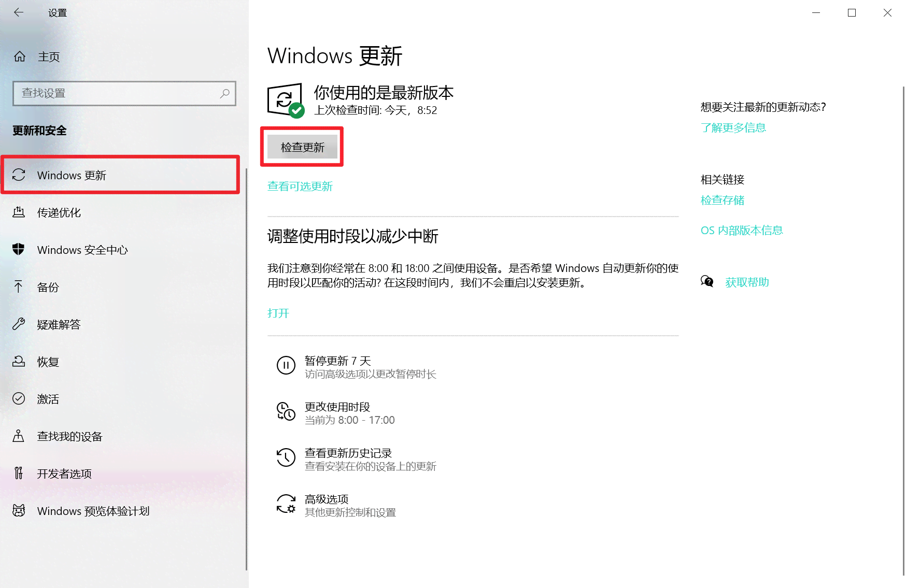
Task: Click the 你使用的是最新版本 status text
Action: 384,93
